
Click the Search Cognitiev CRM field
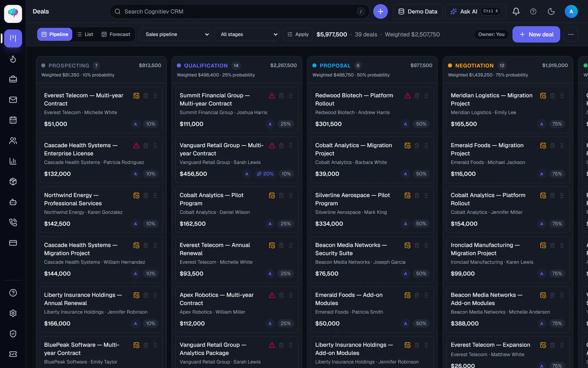tap(239, 11)
